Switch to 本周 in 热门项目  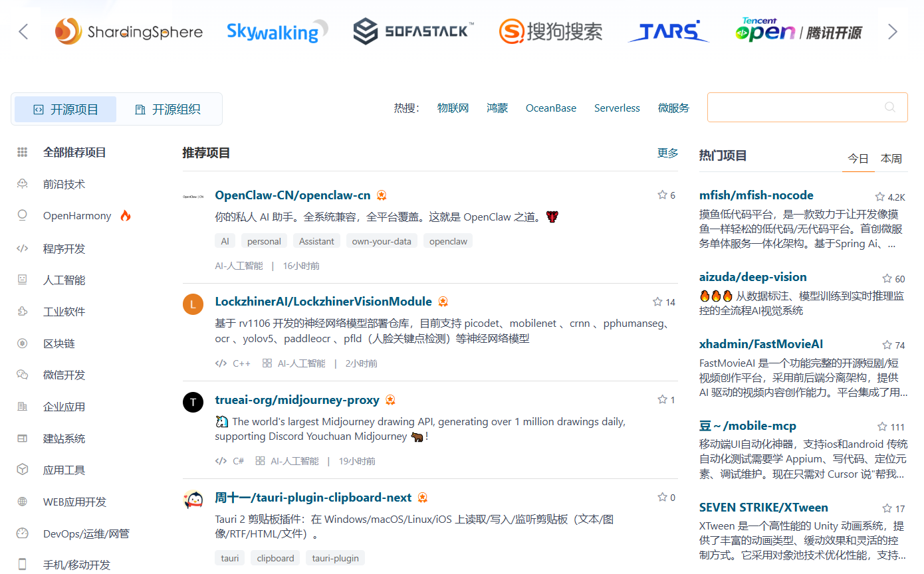tap(891, 159)
